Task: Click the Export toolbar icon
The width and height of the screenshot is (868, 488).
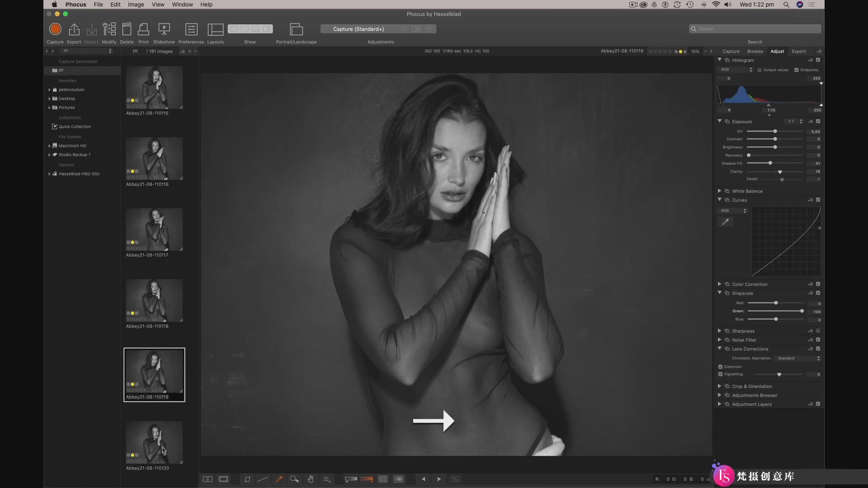Action: pyautogui.click(x=74, y=29)
